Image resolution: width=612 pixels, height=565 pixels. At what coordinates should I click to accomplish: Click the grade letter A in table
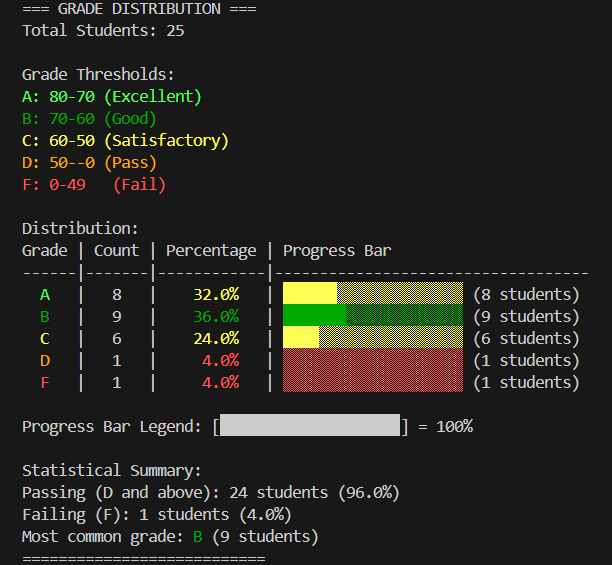(45, 295)
